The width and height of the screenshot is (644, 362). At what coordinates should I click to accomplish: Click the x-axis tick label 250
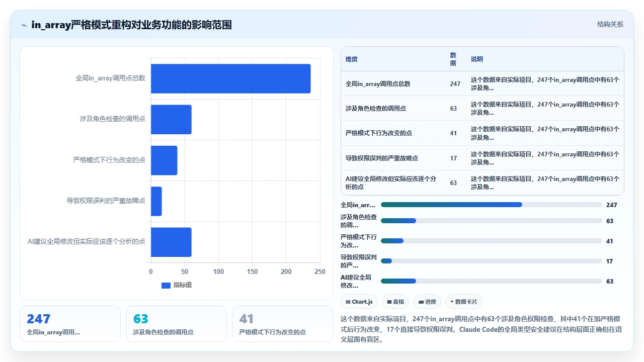click(x=320, y=271)
